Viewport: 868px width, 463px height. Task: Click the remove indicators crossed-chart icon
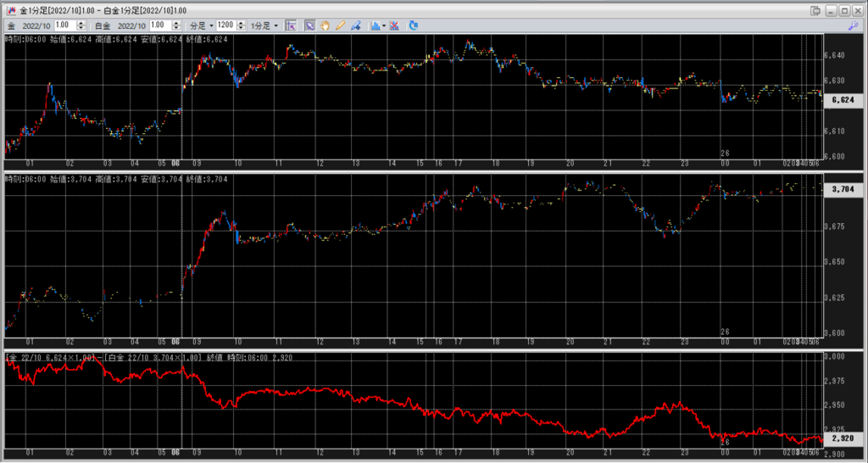coord(395,25)
